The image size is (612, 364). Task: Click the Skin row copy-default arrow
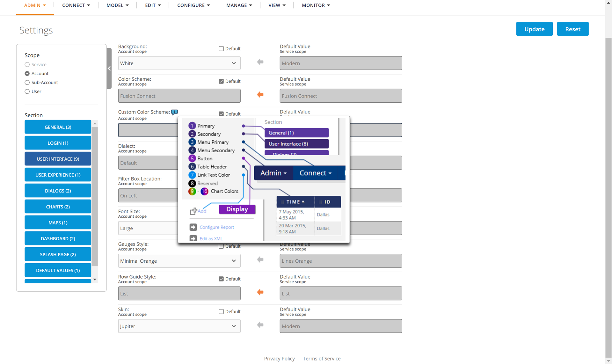click(x=260, y=325)
